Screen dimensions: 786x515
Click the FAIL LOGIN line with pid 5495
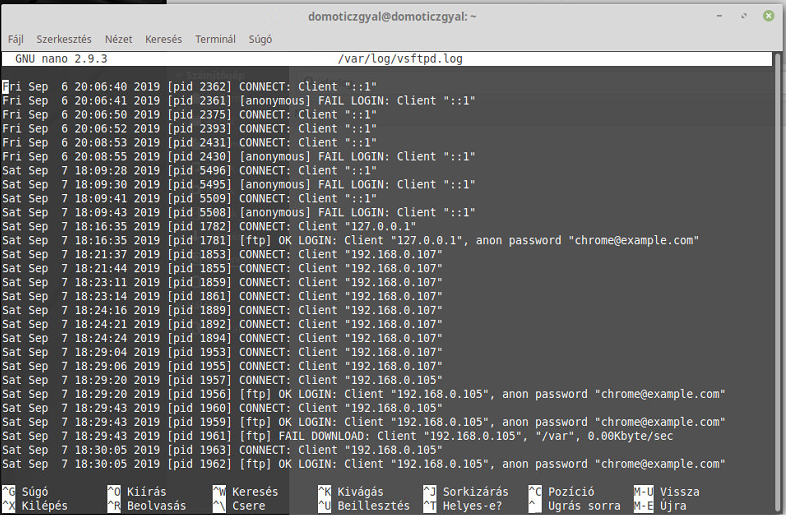pyautogui.click(x=239, y=185)
